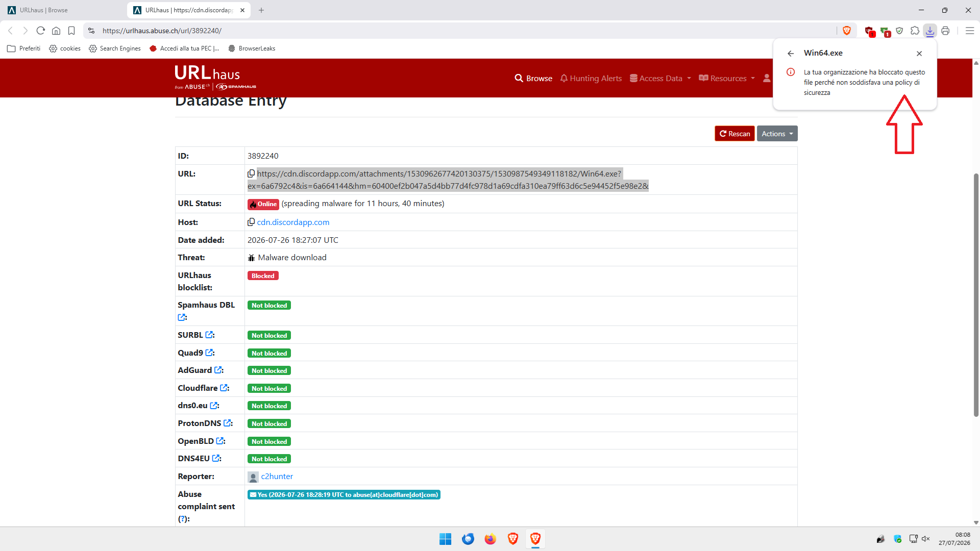Open the Extensions puzzle-piece menu
980x551 pixels.
click(x=915, y=31)
